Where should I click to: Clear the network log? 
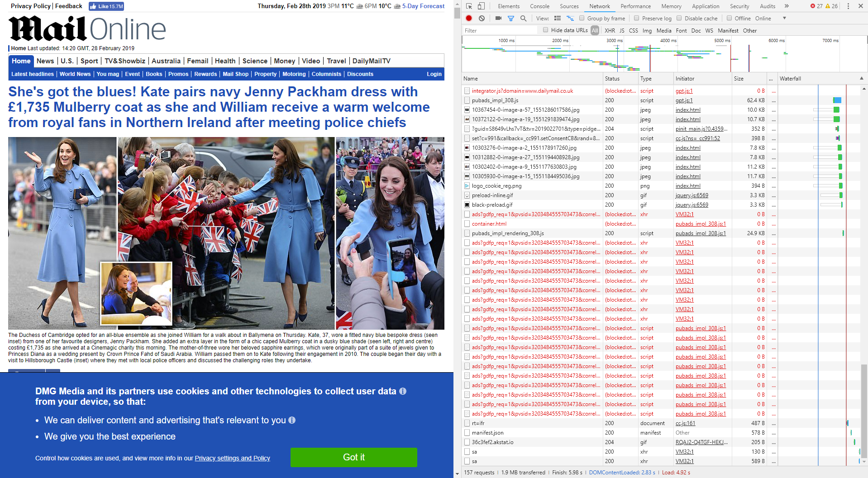click(x=482, y=19)
